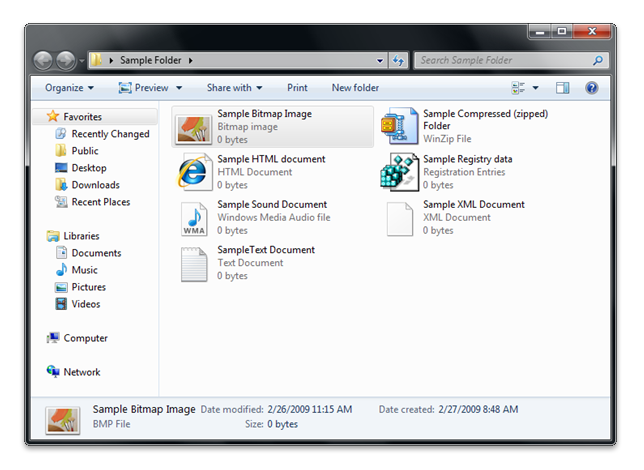Click Sample Bitmap Image file name
Screen dimensions: 644x470
(x=264, y=114)
